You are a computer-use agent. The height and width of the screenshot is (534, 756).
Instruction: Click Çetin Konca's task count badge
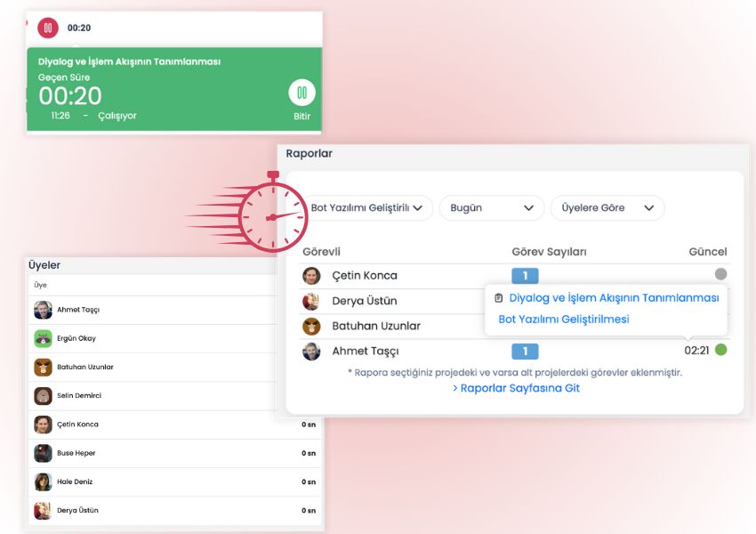point(525,276)
